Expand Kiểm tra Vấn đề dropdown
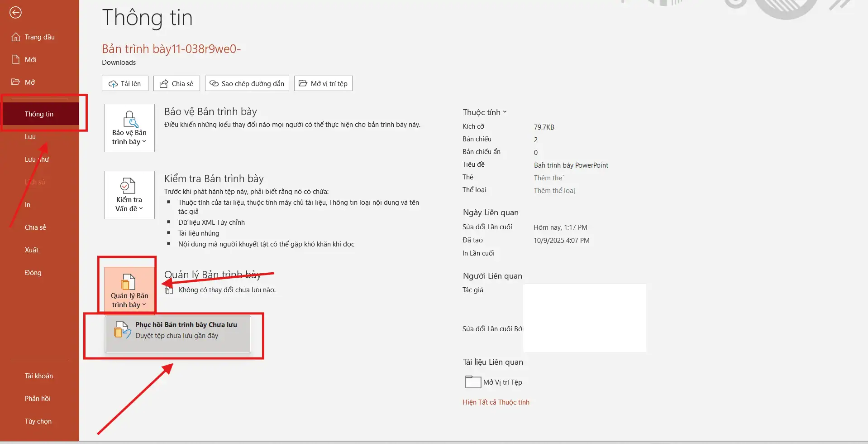Viewport: 868px width, 444px height. [x=129, y=195]
